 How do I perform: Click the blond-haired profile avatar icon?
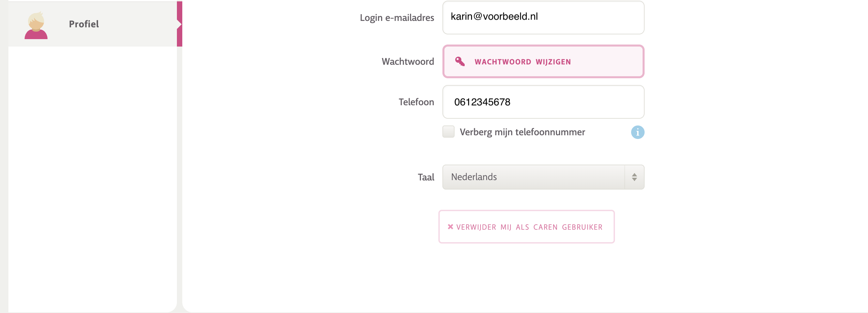(36, 26)
